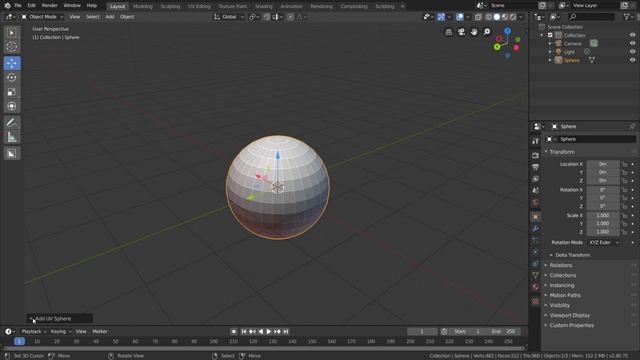The width and height of the screenshot is (640, 360).
Task: Switch to the Shading workspace tab
Action: point(264,6)
